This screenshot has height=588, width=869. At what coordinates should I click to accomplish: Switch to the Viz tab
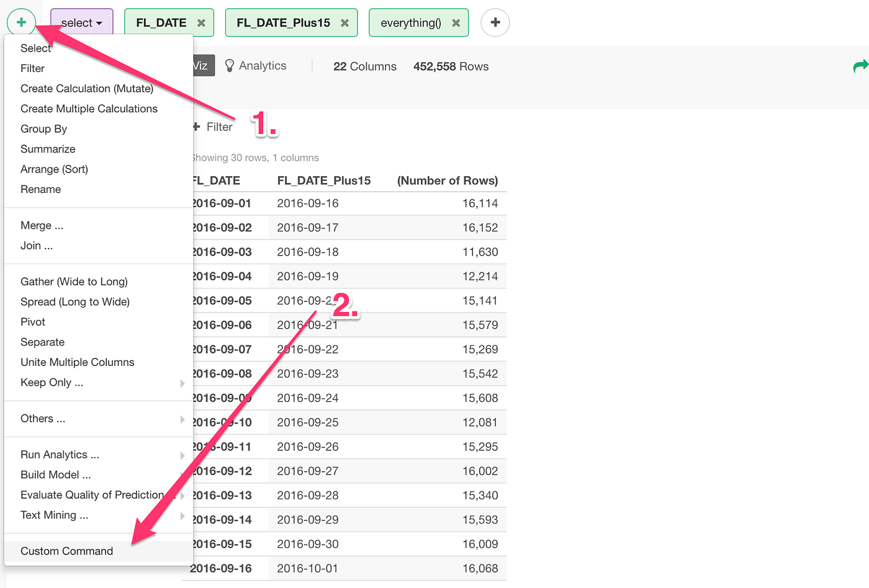click(203, 66)
